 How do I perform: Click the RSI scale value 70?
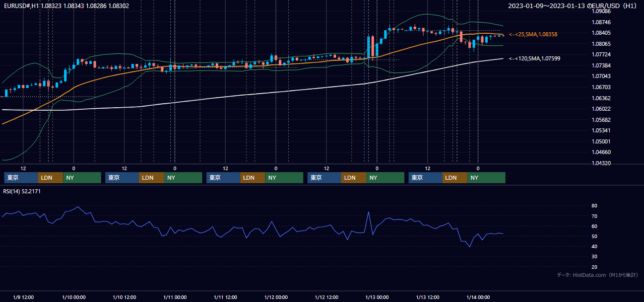(x=594, y=216)
